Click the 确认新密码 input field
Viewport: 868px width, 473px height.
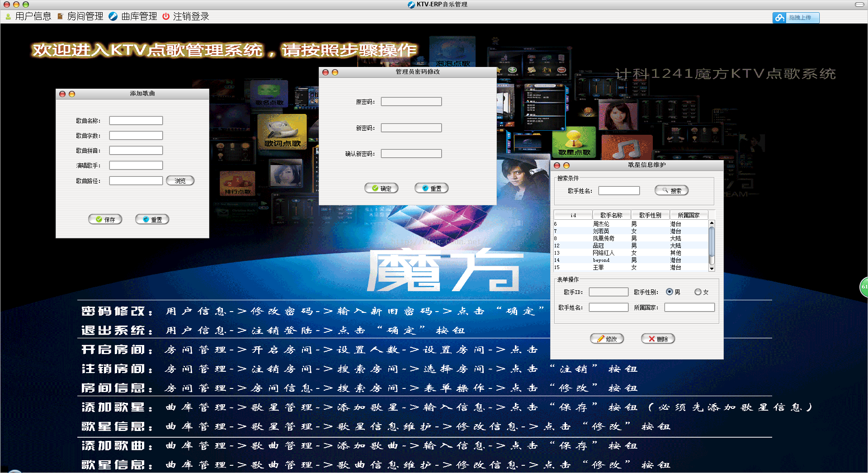[411, 154]
